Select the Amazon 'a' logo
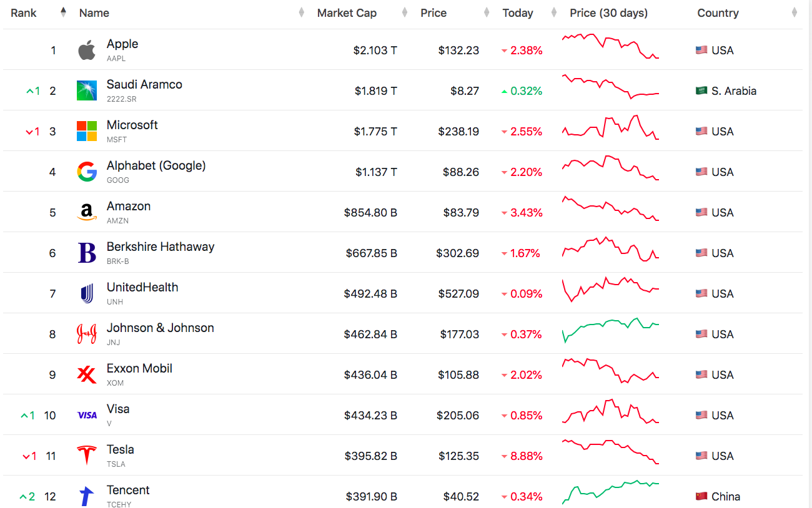The width and height of the screenshot is (812, 508). (x=86, y=212)
